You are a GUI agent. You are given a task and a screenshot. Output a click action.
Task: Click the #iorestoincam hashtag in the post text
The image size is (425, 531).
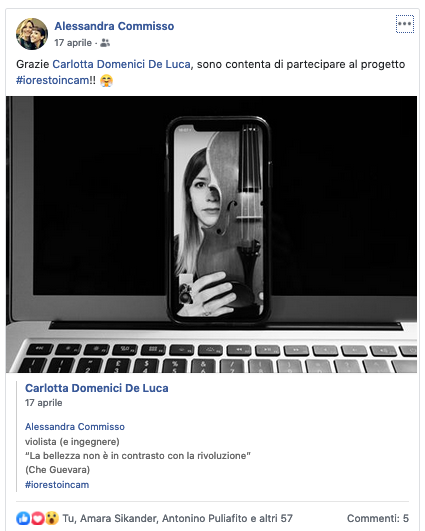52,81
